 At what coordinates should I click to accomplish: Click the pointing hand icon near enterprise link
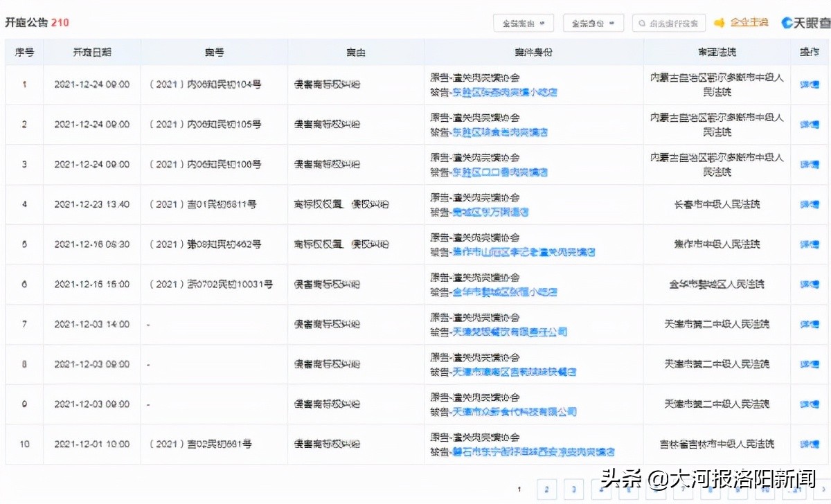(x=719, y=23)
